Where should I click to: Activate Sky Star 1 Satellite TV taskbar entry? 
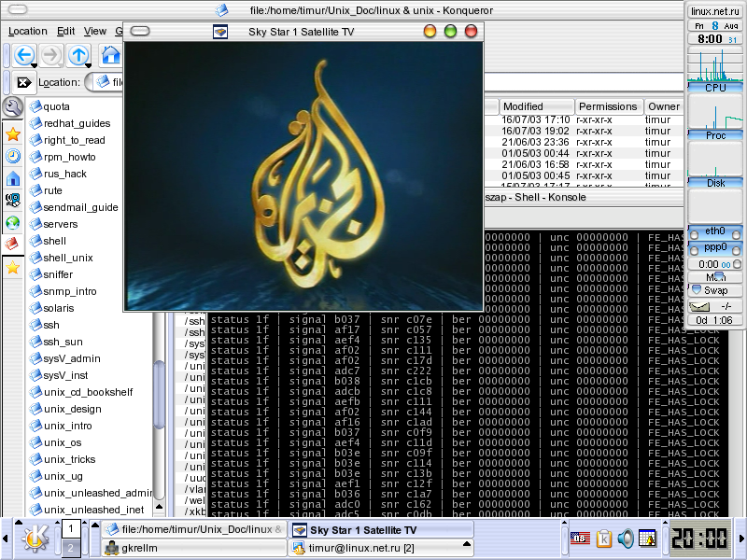[x=381, y=529]
